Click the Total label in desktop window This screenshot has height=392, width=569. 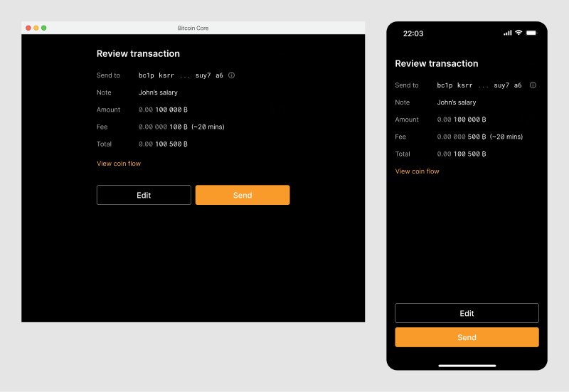point(104,144)
